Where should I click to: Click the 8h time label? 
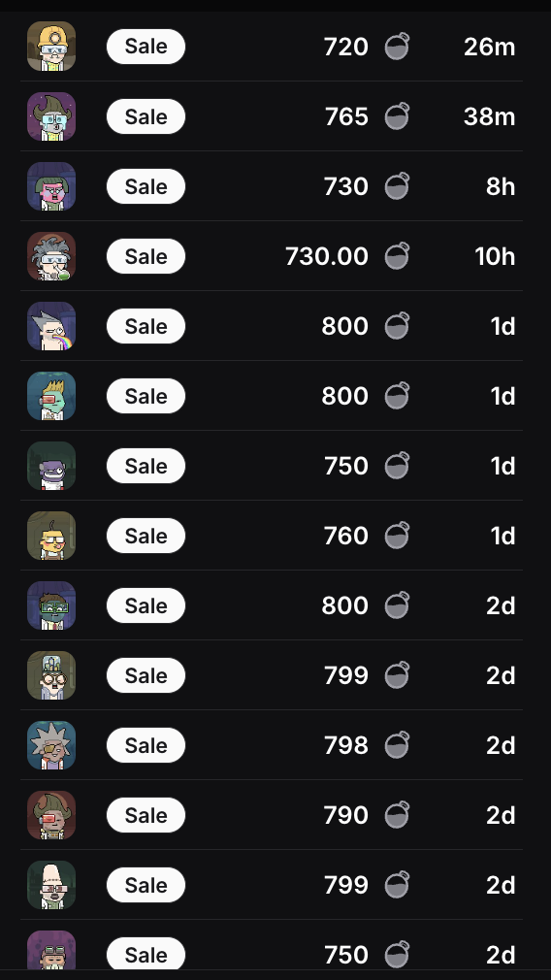(501, 186)
